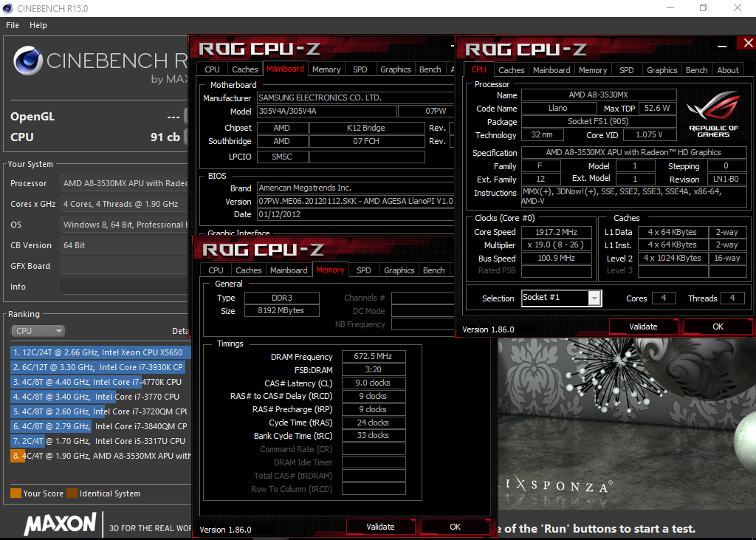Open Graphics tab in CPU window
756x540 pixels.
662,70
